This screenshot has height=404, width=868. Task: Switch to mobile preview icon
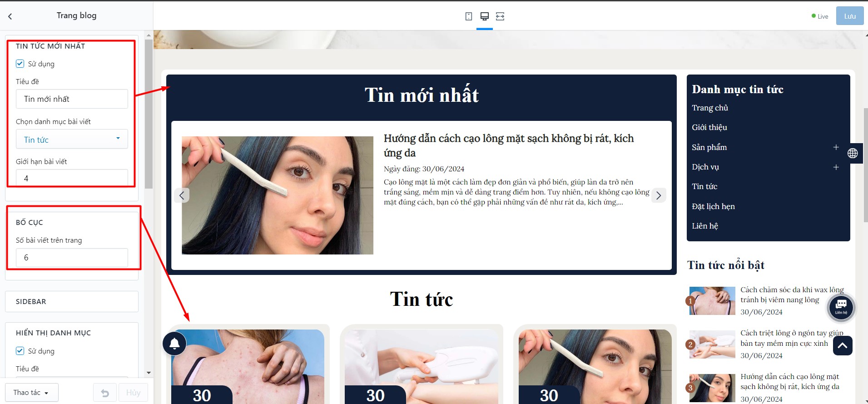[x=469, y=16]
